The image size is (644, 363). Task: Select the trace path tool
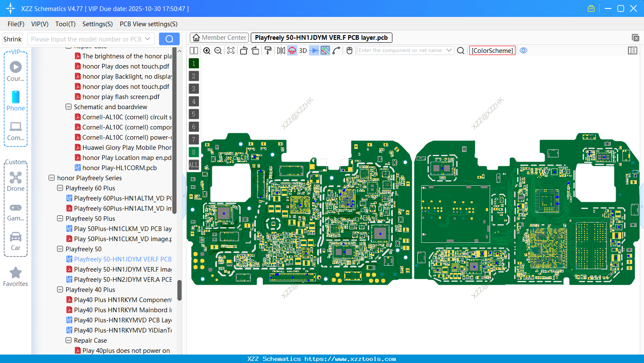tap(337, 50)
